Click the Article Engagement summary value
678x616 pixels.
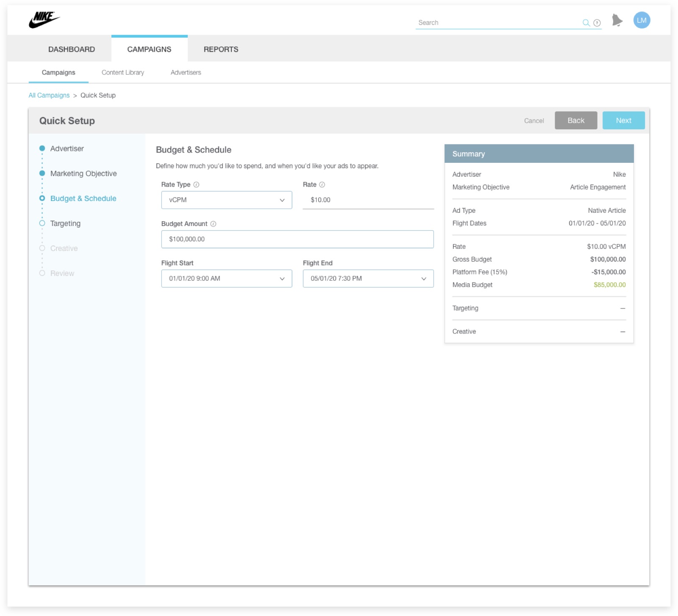[x=597, y=187]
